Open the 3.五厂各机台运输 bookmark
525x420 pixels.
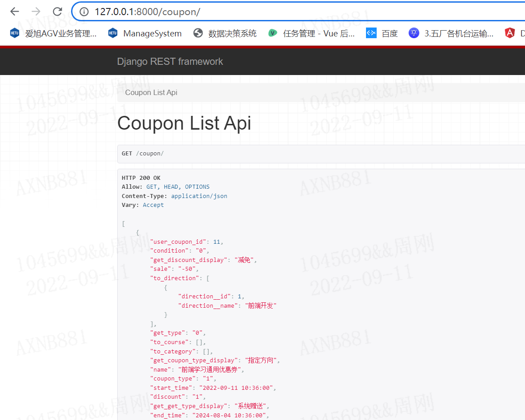(x=451, y=33)
